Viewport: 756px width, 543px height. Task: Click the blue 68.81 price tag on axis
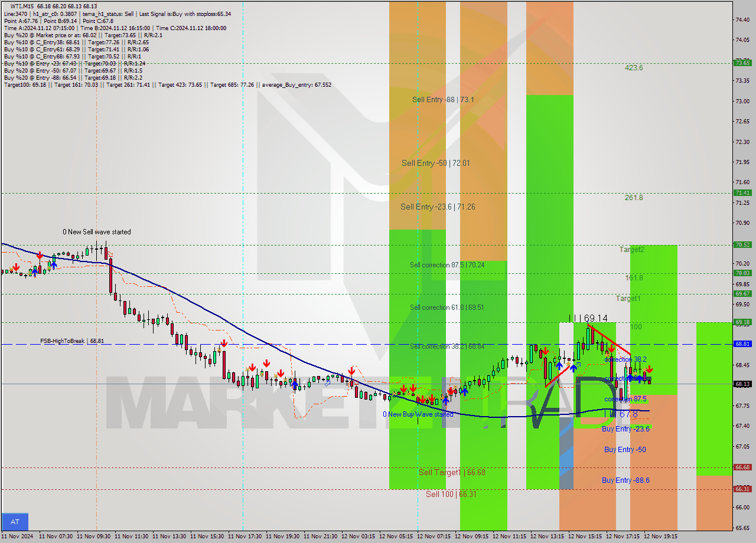pos(742,344)
